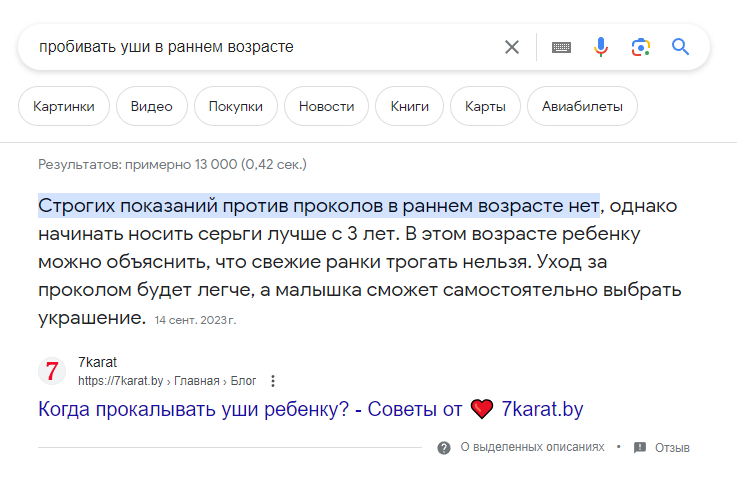The width and height of the screenshot is (737, 479).
Task: Click the blue magnifier search button
Action: (x=681, y=47)
